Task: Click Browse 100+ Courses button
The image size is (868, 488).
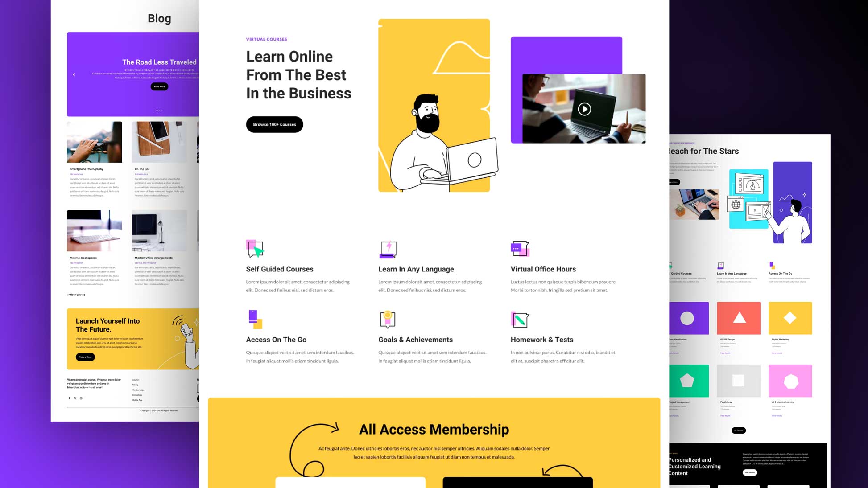Action: coord(274,124)
